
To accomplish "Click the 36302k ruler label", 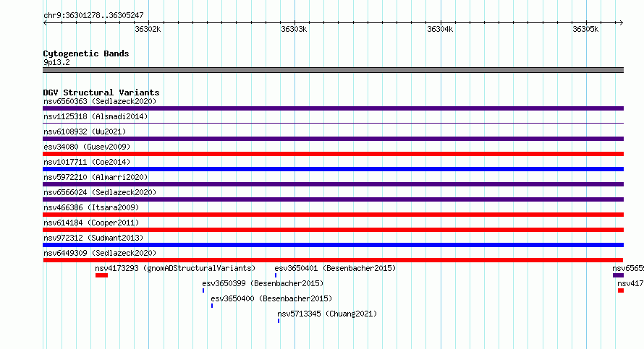I will [x=148, y=29].
